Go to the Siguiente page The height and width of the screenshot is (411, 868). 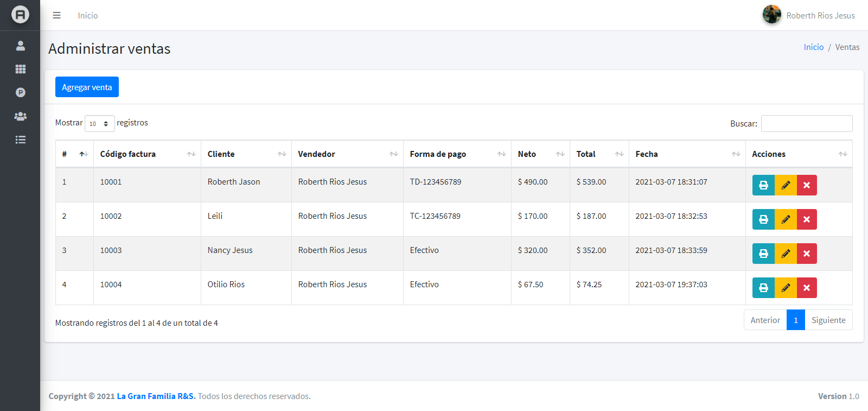pos(828,320)
